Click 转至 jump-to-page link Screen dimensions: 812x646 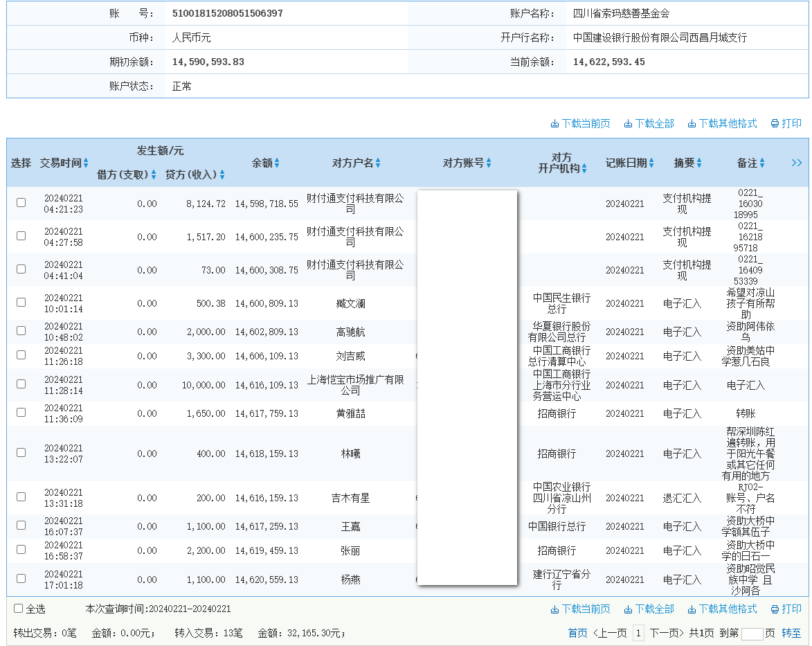click(791, 633)
